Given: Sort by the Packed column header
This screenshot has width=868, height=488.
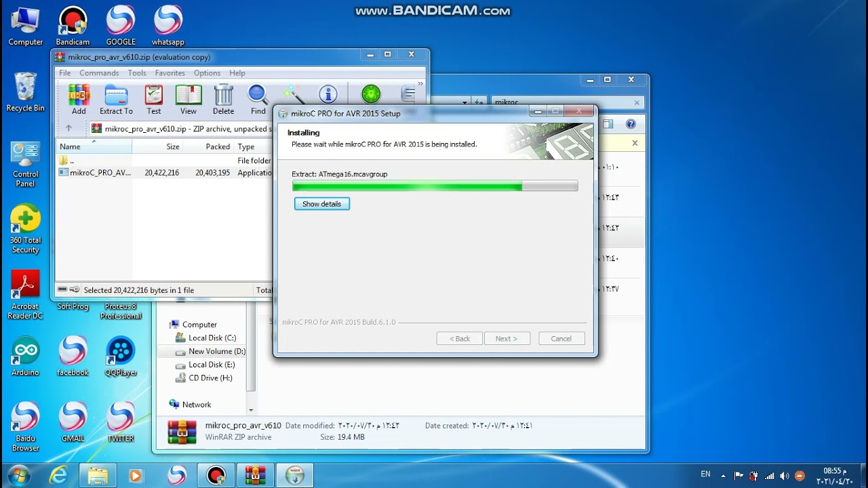Looking at the screenshot, I should tap(209, 146).
